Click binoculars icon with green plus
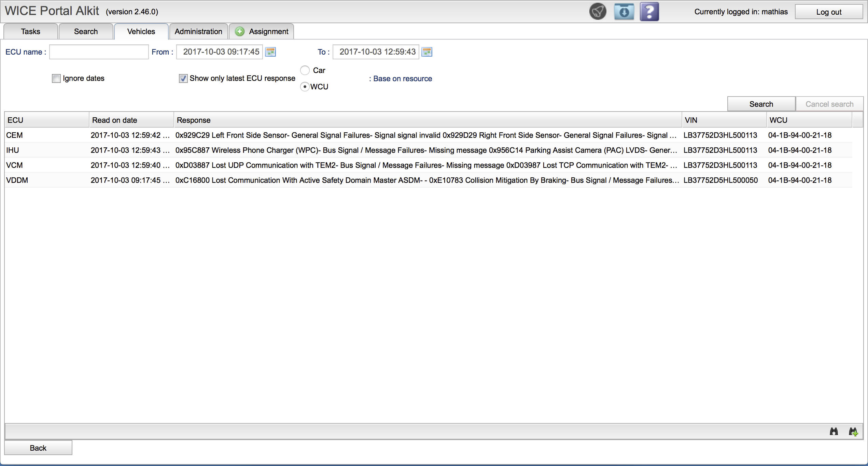 [x=853, y=432]
